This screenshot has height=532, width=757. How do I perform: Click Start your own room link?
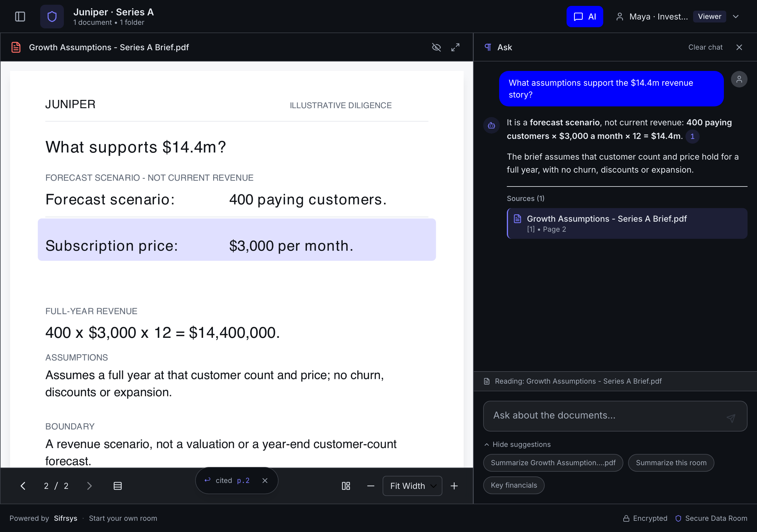pos(123,518)
